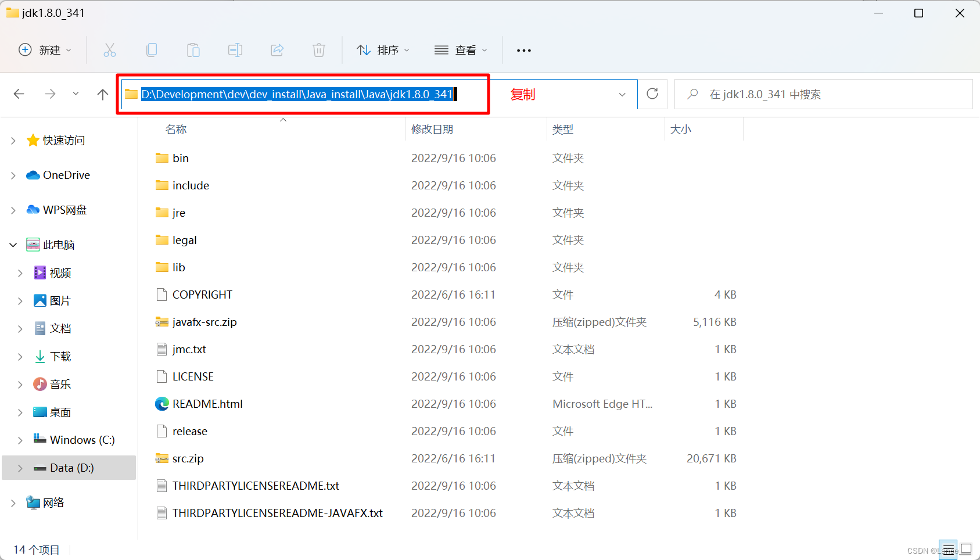Click the Paste clipboard icon

pos(193,50)
